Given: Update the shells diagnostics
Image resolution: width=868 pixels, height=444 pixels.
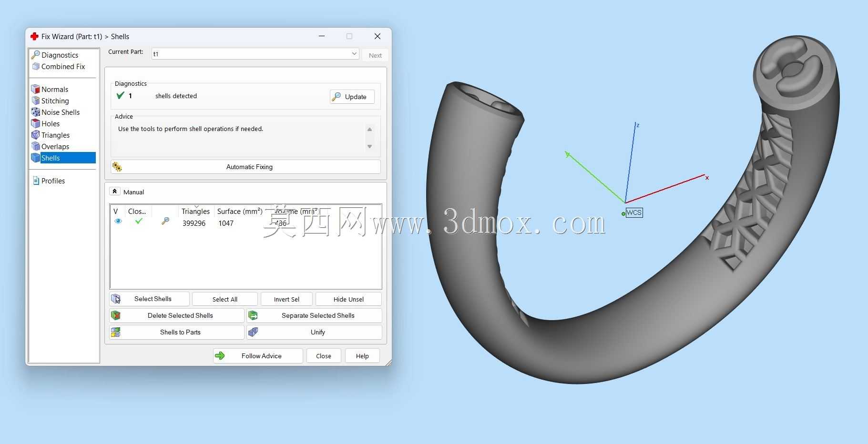Looking at the screenshot, I should click(352, 97).
